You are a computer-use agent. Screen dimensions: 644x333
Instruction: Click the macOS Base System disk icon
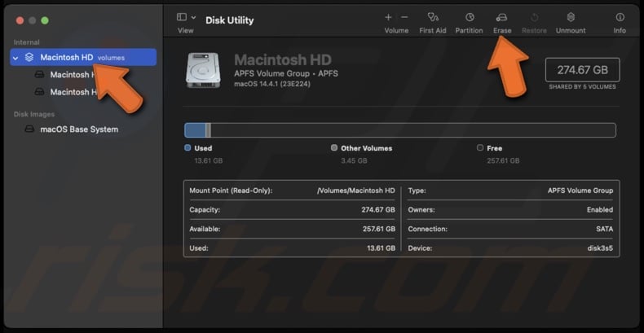[x=29, y=129]
